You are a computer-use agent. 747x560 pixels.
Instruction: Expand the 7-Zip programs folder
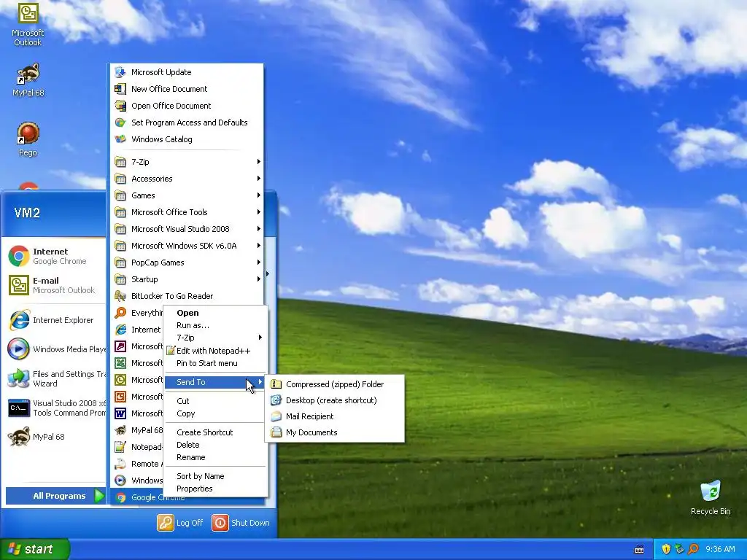coord(187,162)
